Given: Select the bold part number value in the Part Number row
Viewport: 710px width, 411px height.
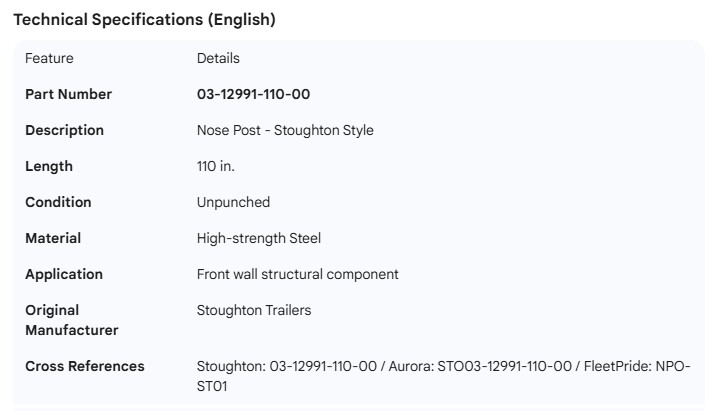Looking at the screenshot, I should (253, 94).
